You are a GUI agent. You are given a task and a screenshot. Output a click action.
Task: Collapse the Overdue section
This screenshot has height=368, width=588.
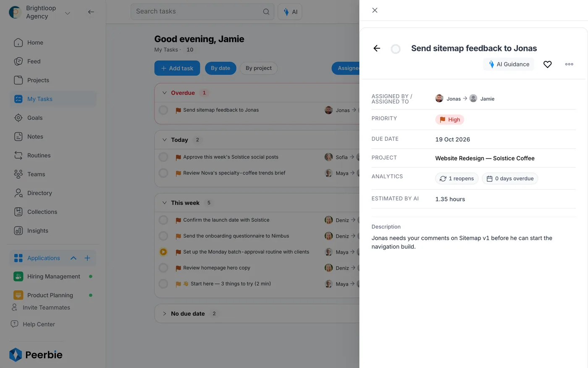click(x=165, y=93)
